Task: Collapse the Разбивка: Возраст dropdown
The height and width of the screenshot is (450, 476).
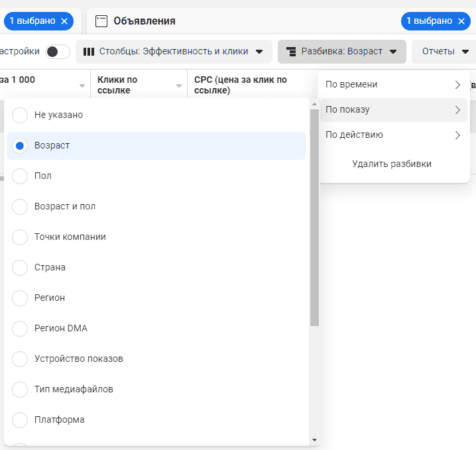Action: click(341, 52)
